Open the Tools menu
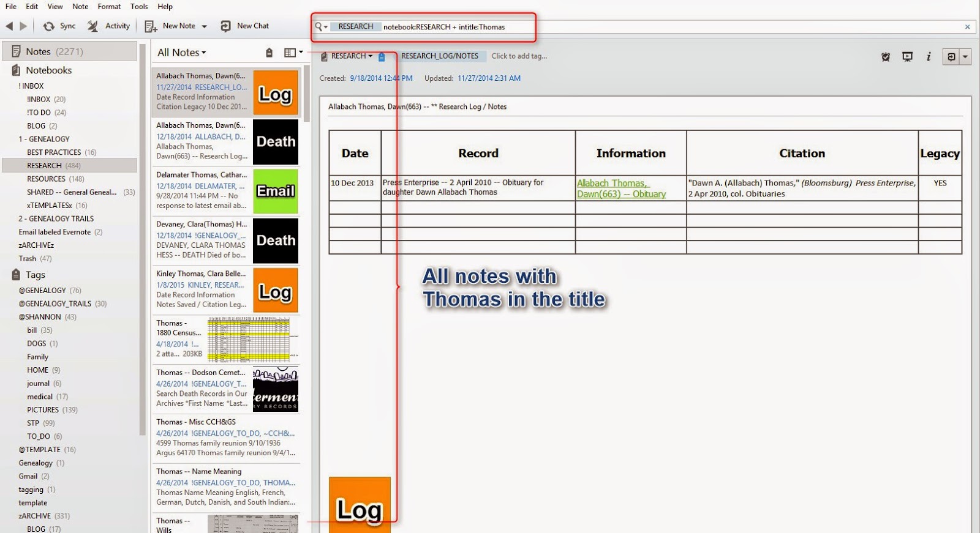Image resolution: width=980 pixels, height=533 pixels. [x=139, y=6]
